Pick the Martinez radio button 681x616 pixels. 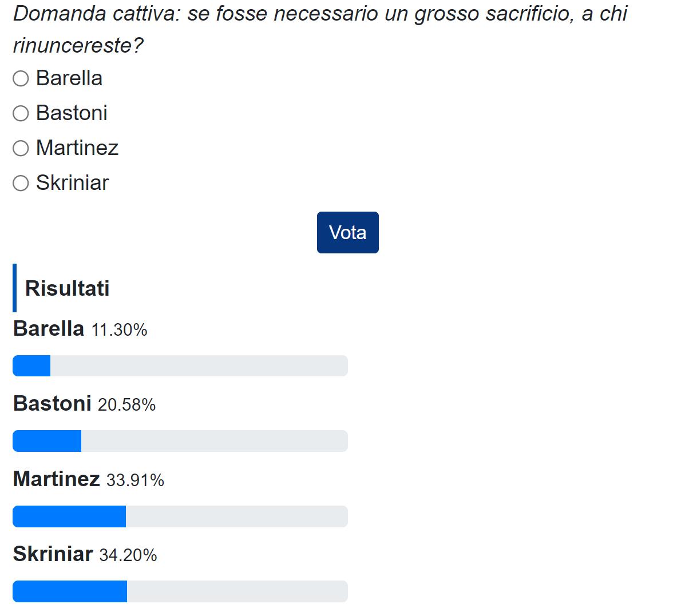[x=21, y=149]
